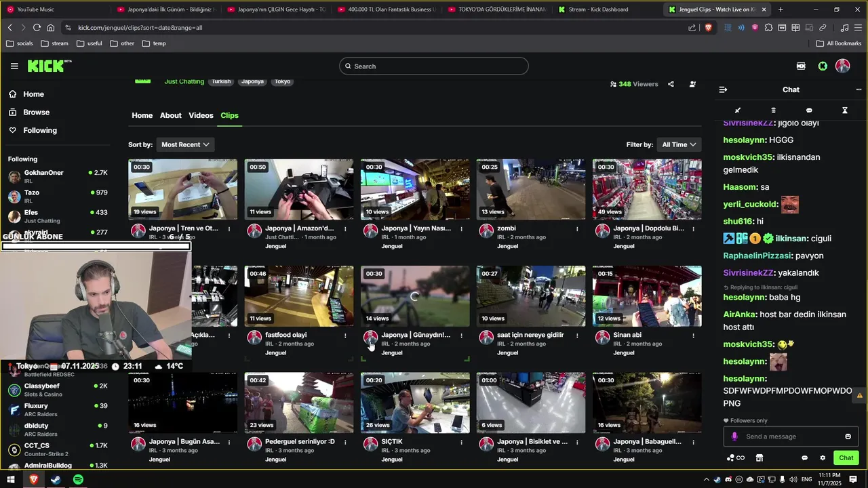Click the Just Chatting category link
The image size is (868, 488).
(x=184, y=81)
